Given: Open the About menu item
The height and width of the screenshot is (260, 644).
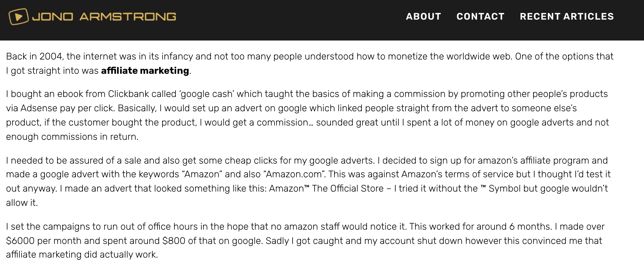Looking at the screenshot, I should click(x=423, y=16).
